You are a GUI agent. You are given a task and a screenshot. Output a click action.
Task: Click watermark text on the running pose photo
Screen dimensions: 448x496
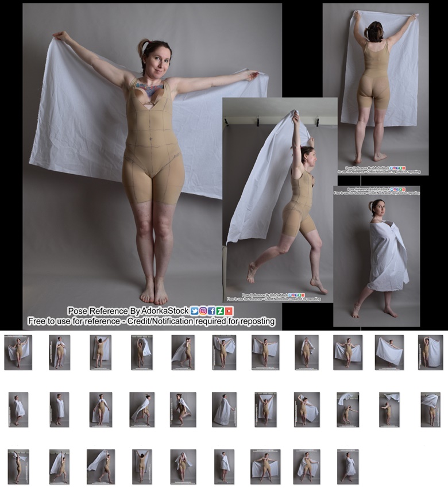(274, 297)
